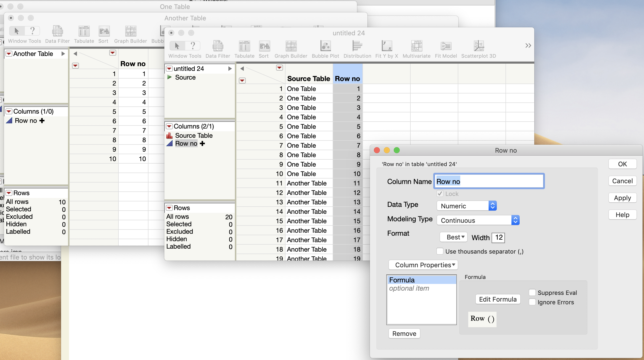Screen dimensions: 644x360
Task: Launch Scatterplot 3D from toolbar
Action: 478,46
